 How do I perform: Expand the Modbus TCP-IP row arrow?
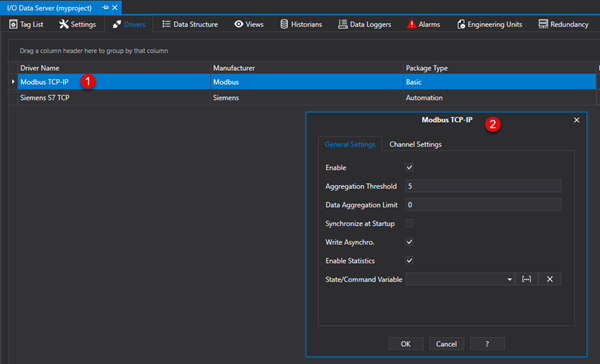[13, 82]
